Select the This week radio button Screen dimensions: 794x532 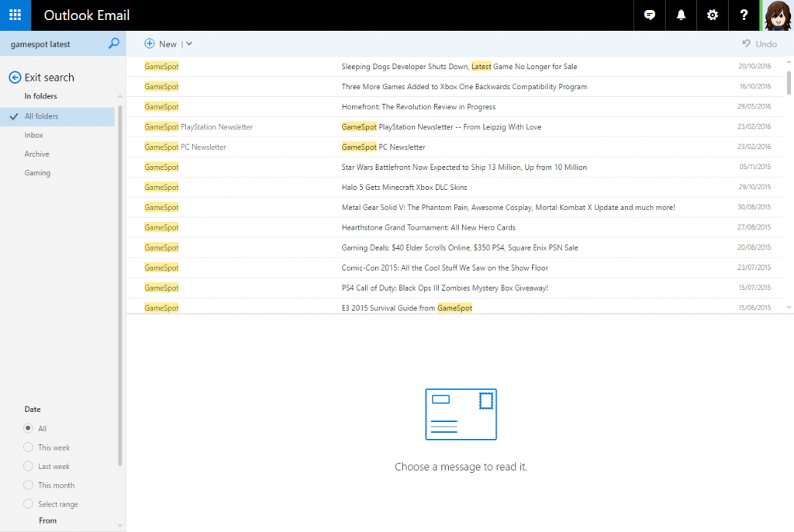point(29,447)
